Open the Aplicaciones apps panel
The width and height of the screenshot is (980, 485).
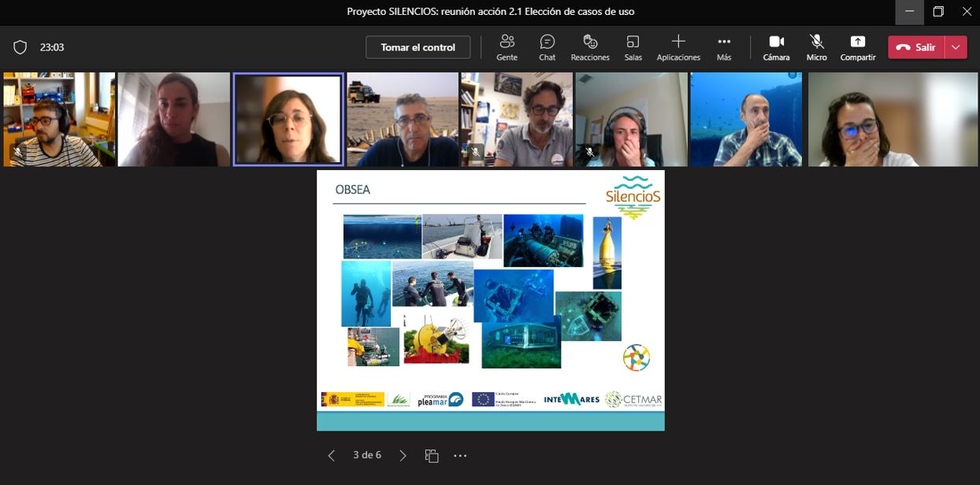point(678,47)
